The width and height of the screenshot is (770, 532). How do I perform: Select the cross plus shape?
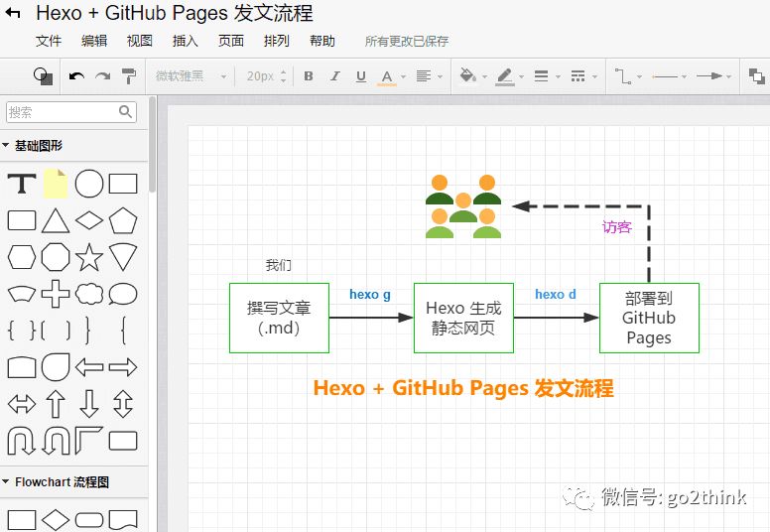click(56, 294)
